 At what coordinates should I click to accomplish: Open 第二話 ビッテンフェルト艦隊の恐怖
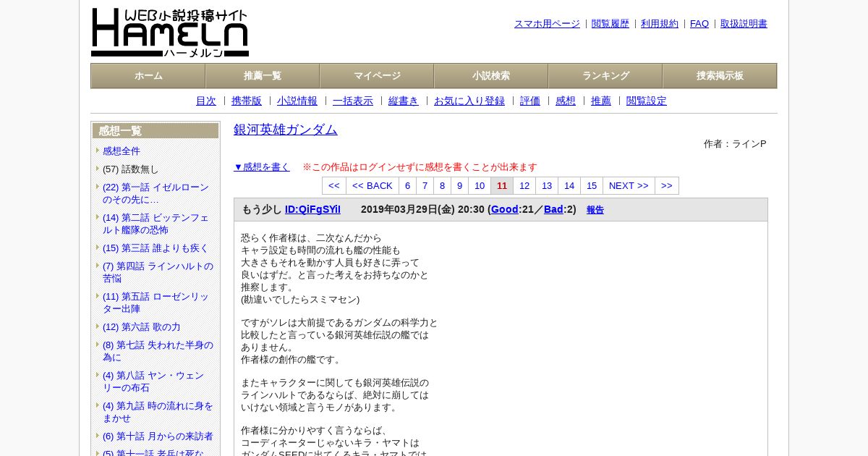point(156,224)
